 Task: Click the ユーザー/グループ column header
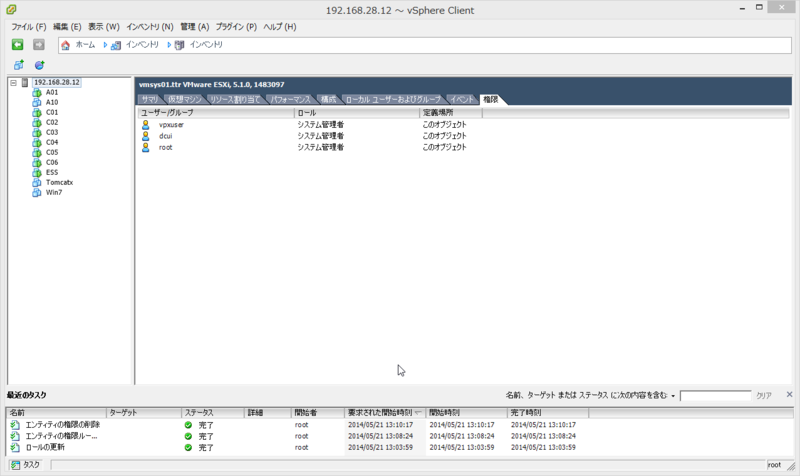pos(216,113)
